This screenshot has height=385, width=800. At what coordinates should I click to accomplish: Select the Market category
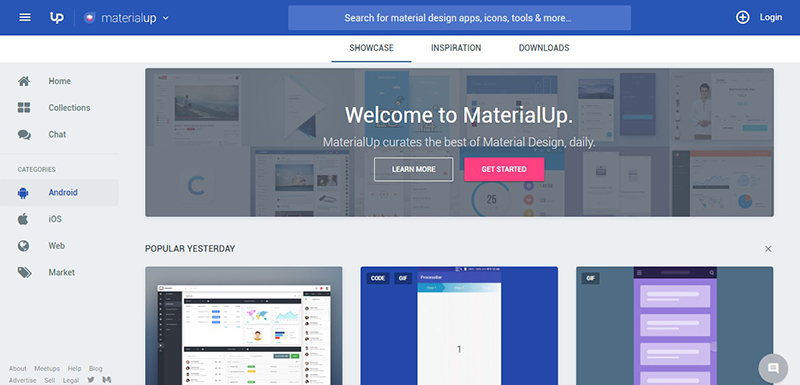click(62, 272)
